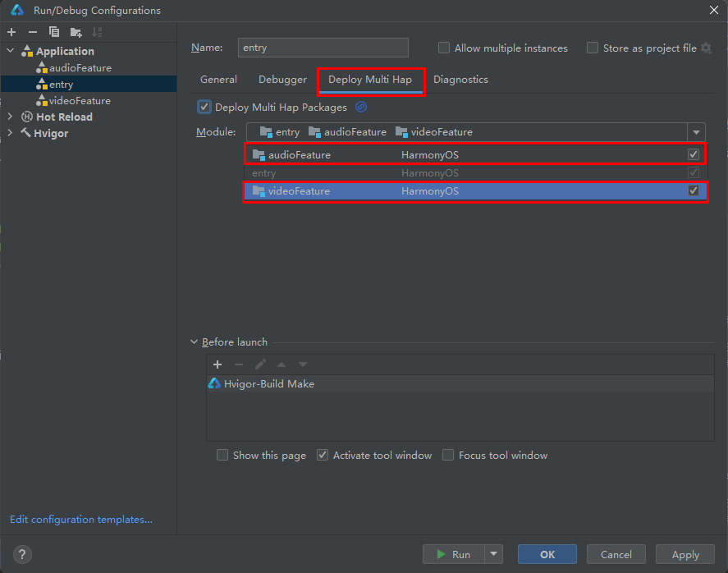Add a new Before launch task
The height and width of the screenshot is (573, 728).
(x=217, y=364)
